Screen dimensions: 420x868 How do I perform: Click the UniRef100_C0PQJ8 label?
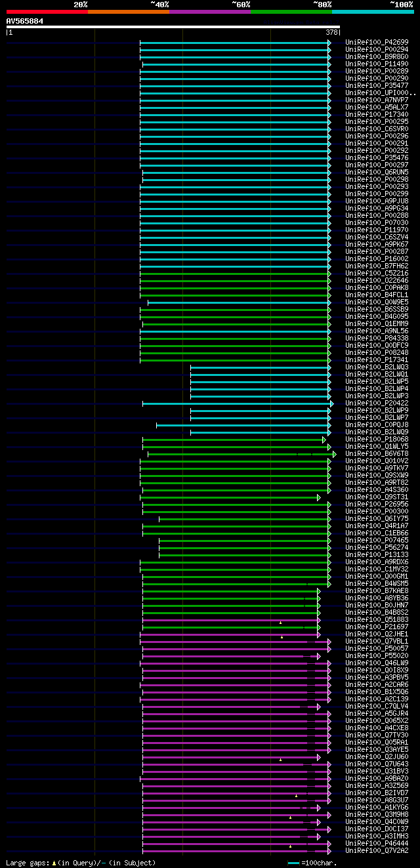(377, 424)
